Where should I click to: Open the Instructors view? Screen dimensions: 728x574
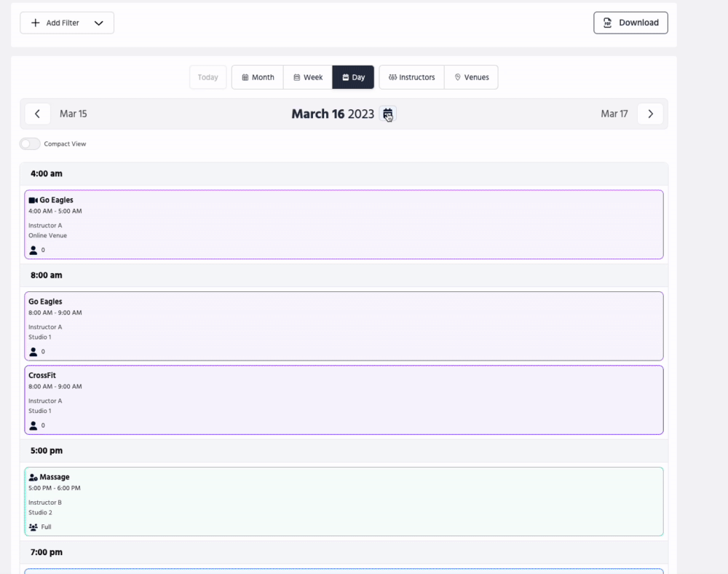(411, 77)
